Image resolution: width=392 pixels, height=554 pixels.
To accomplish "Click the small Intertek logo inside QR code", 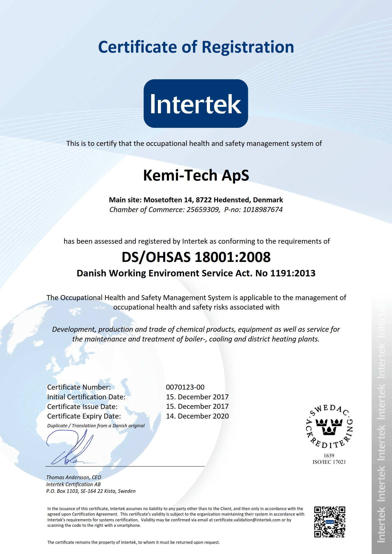I will click(330, 522).
